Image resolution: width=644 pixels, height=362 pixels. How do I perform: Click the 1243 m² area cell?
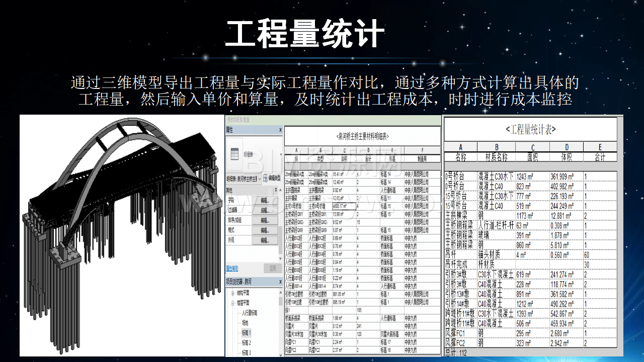[x=533, y=176]
